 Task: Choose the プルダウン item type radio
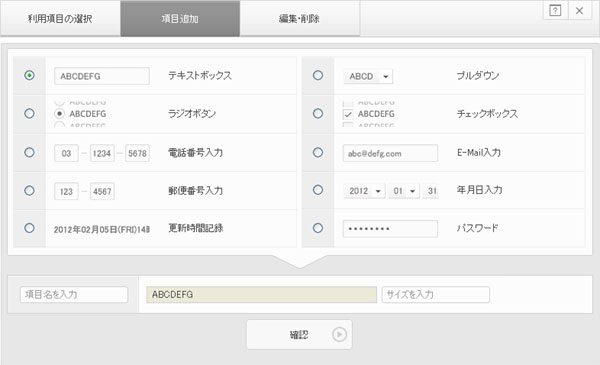pos(318,75)
